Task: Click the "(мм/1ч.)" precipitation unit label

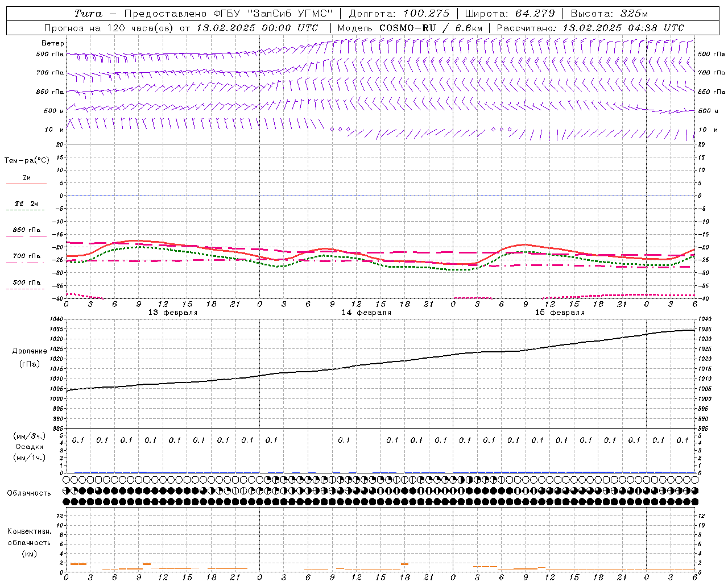Action: coord(30,458)
